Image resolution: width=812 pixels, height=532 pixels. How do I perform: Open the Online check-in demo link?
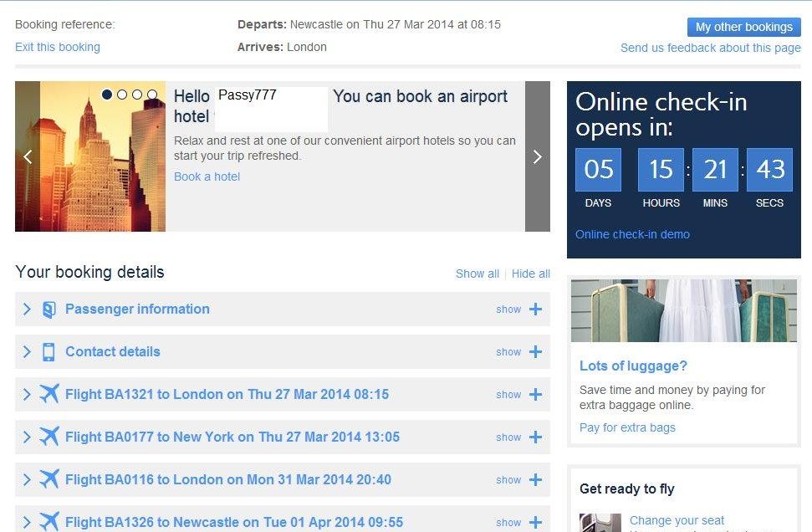(x=632, y=234)
